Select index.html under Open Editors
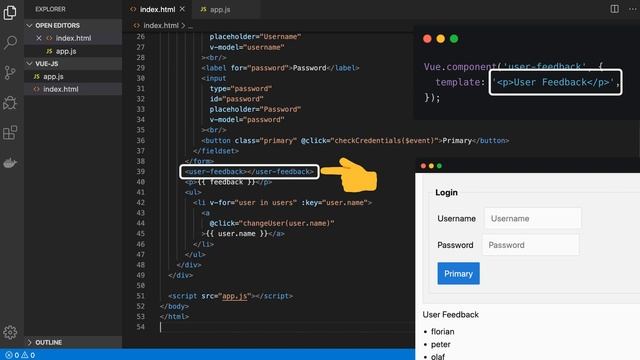The width and height of the screenshot is (640, 360). [x=73, y=38]
